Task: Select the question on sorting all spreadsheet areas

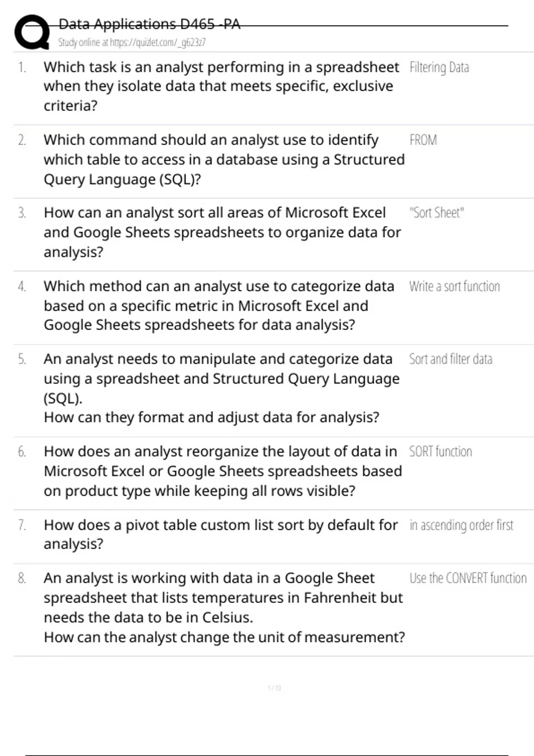Action: click(x=222, y=232)
